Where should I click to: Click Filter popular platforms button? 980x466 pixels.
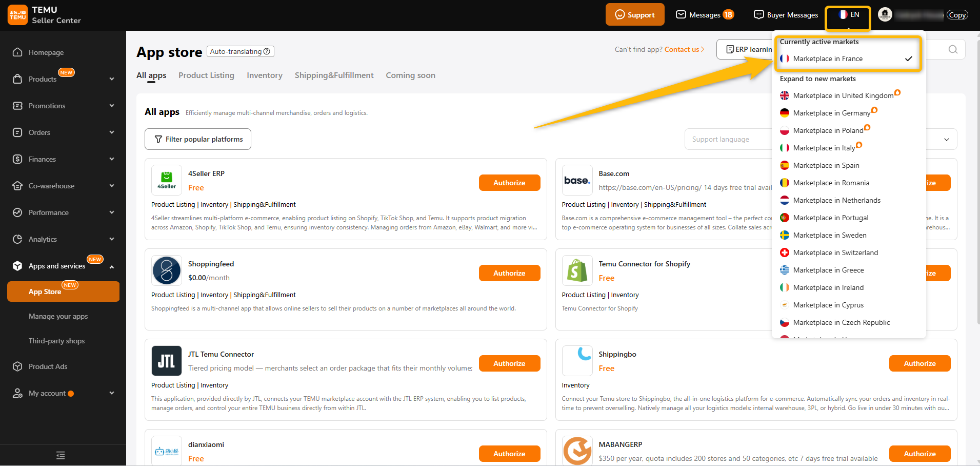point(198,139)
